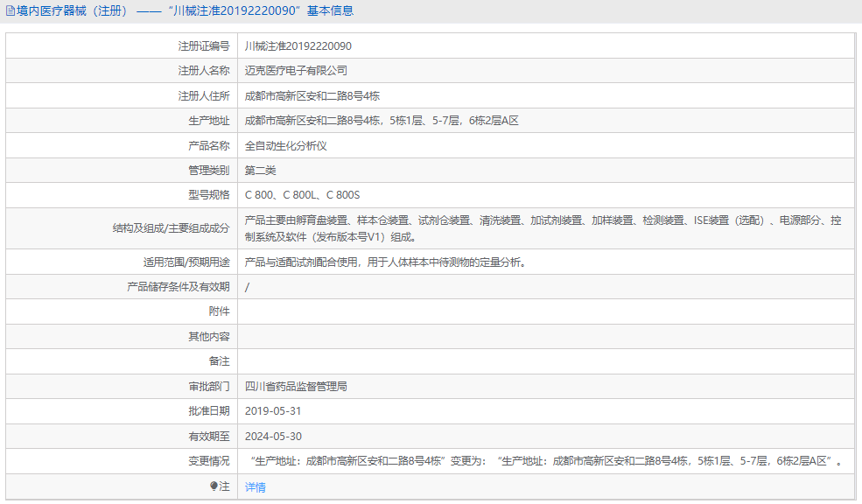Image resolution: width=862 pixels, height=504 pixels.
Task: Click the 变更情况 label
Action: [209, 461]
